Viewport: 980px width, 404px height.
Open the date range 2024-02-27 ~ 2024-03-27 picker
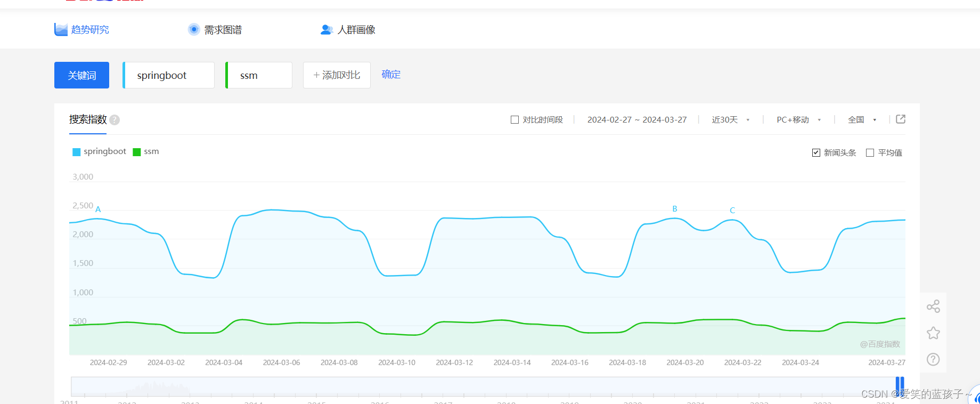tap(637, 120)
